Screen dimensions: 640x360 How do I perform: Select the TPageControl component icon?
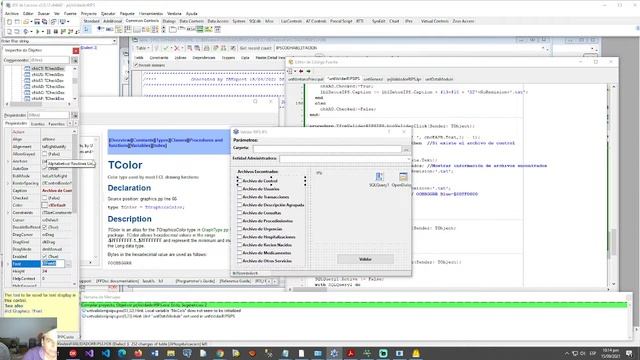click(x=173, y=29)
